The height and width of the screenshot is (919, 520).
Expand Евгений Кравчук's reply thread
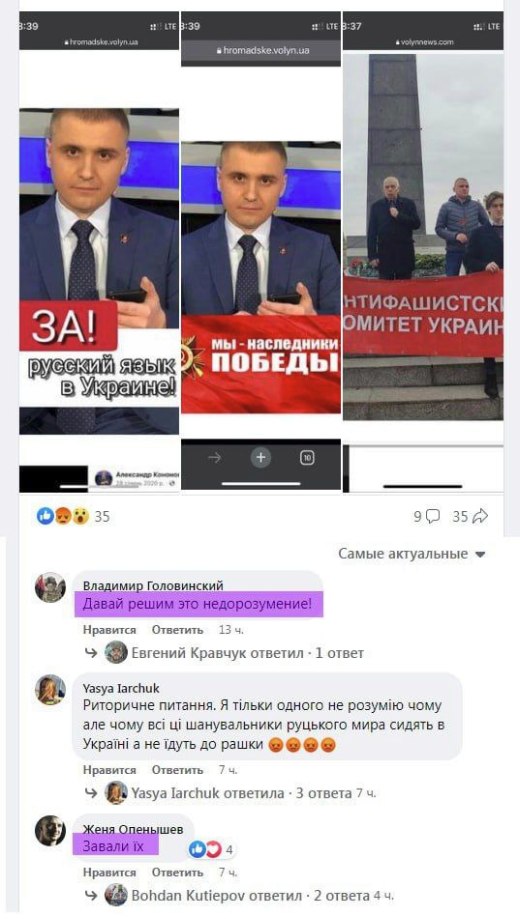pyautogui.click(x=234, y=652)
